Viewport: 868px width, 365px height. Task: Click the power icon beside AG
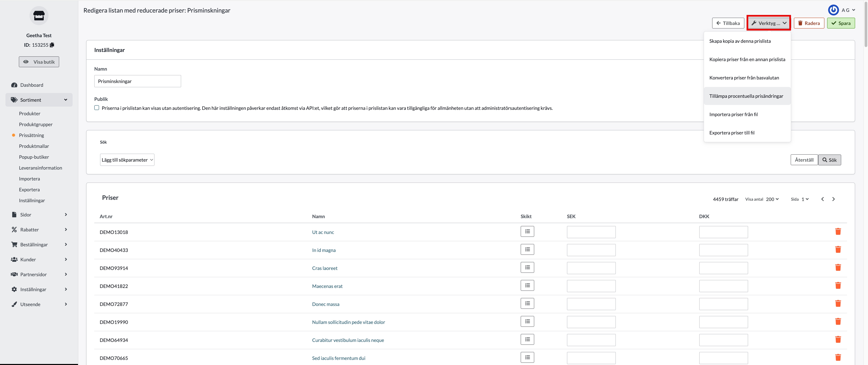[x=833, y=10]
